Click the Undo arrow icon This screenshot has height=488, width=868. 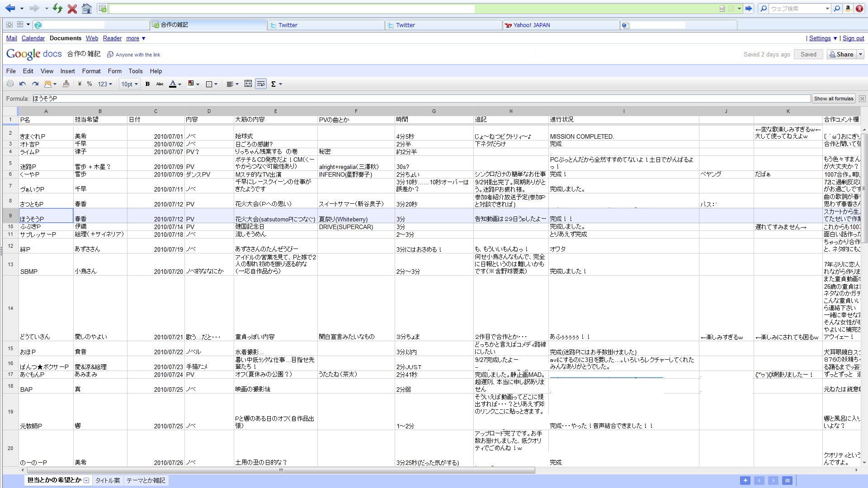[x=23, y=84]
